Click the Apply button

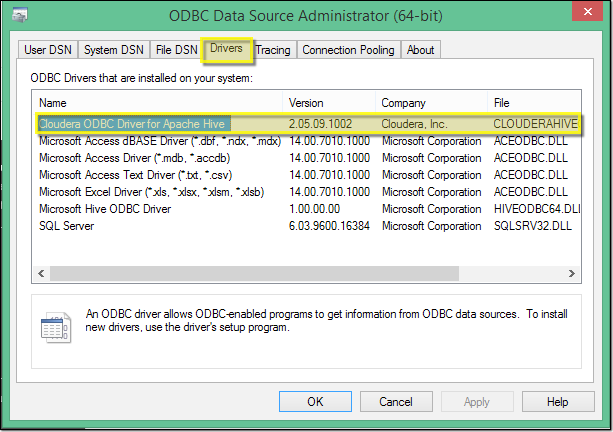point(477,402)
